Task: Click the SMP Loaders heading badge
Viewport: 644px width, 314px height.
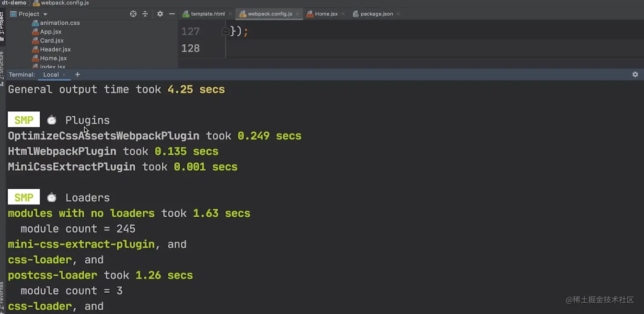Action: [24, 197]
